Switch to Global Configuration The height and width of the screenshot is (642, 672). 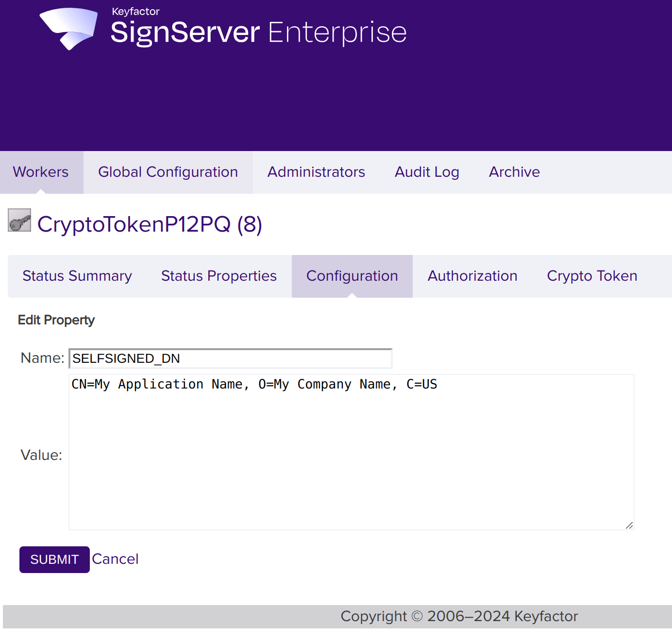168,172
